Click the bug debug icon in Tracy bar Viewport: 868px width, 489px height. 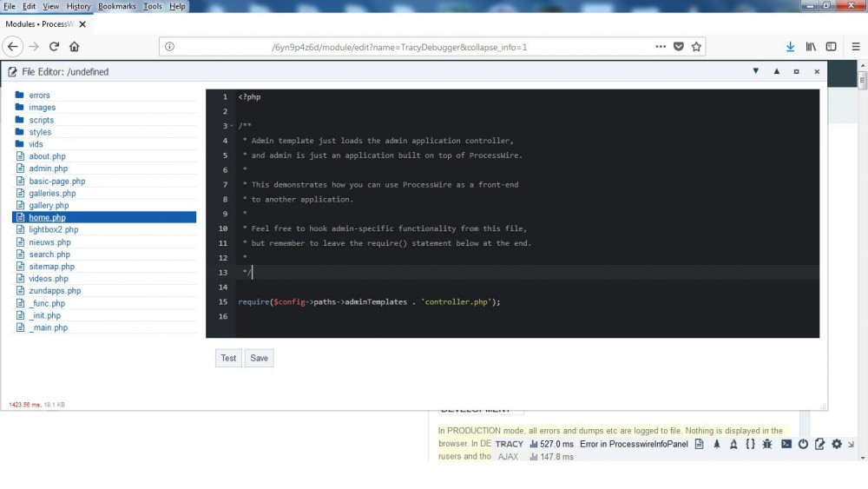click(x=767, y=444)
